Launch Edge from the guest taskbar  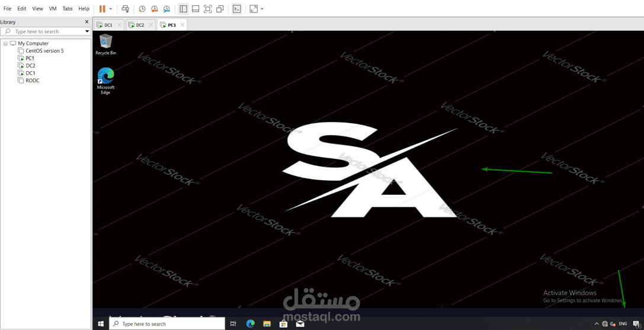[250, 324]
